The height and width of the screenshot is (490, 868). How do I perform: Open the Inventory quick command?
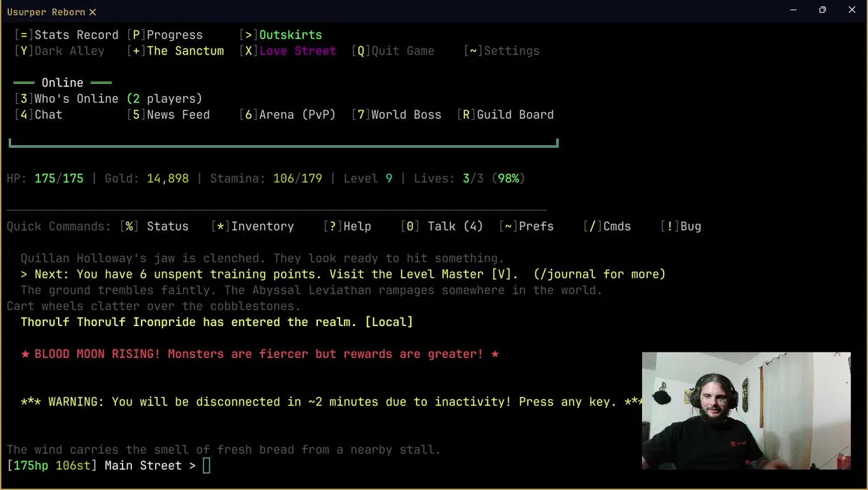pos(252,227)
